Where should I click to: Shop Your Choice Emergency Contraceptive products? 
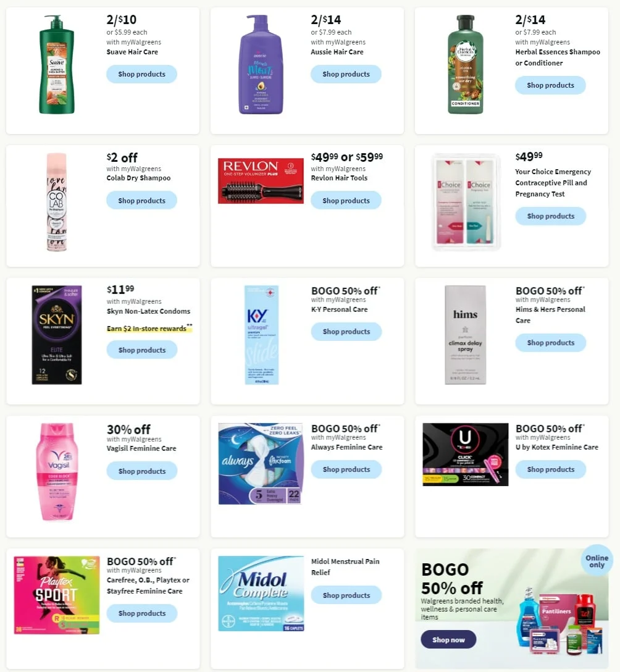551,216
